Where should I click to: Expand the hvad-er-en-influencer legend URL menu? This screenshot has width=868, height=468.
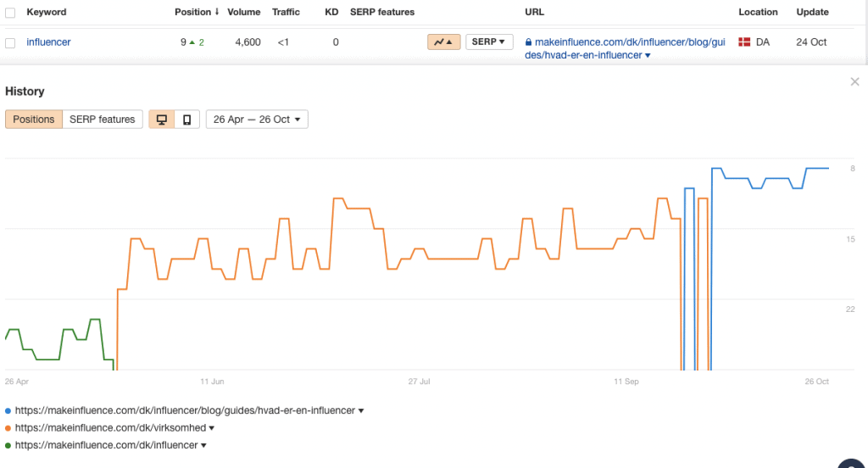coord(361,411)
